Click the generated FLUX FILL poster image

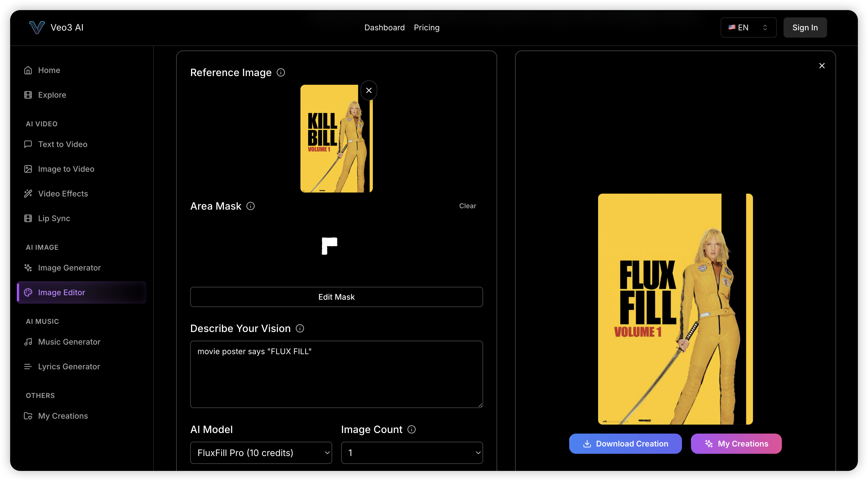coord(675,309)
